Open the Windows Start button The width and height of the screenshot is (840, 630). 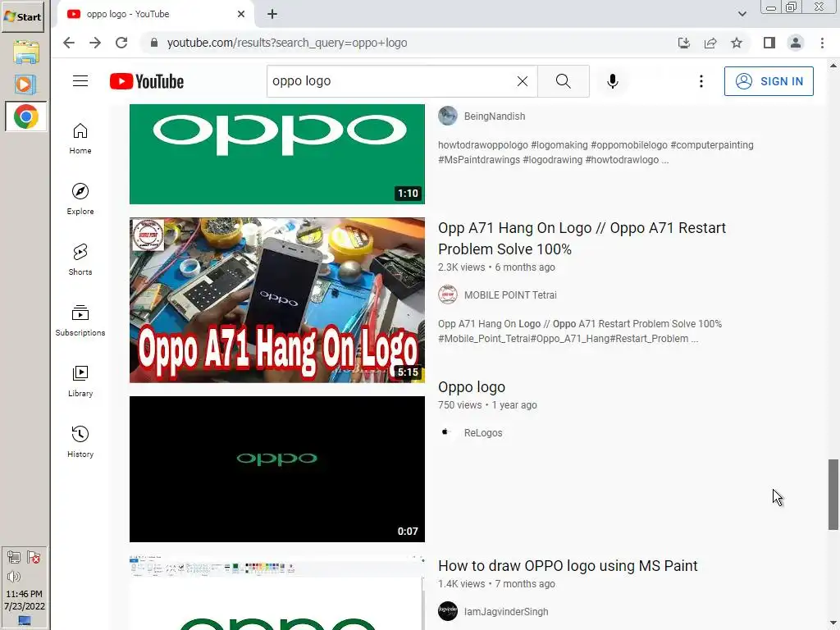click(x=22, y=16)
